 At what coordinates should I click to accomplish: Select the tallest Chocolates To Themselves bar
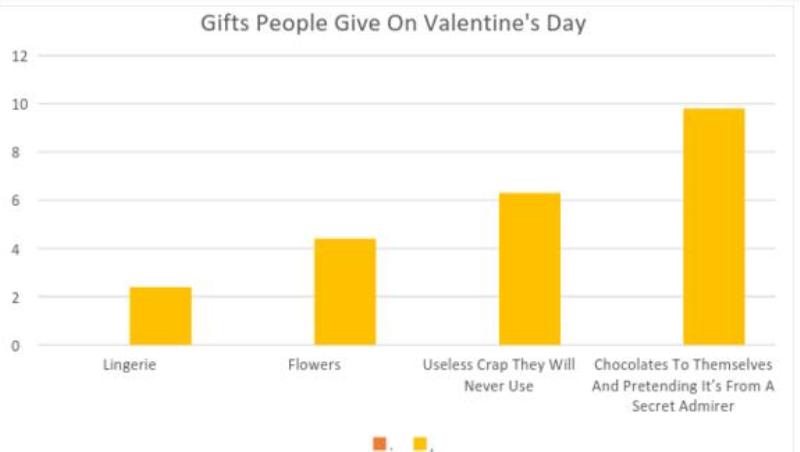click(x=714, y=227)
